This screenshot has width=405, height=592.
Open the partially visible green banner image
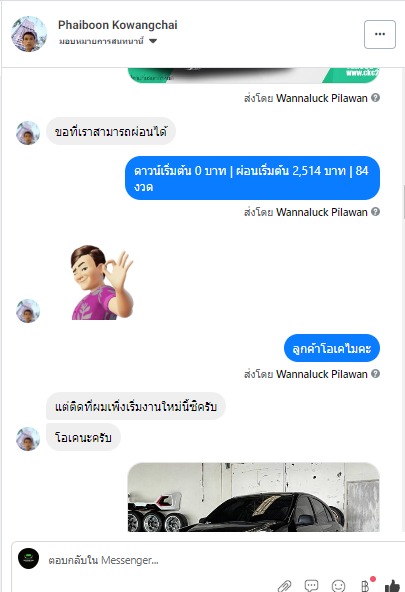(254, 75)
